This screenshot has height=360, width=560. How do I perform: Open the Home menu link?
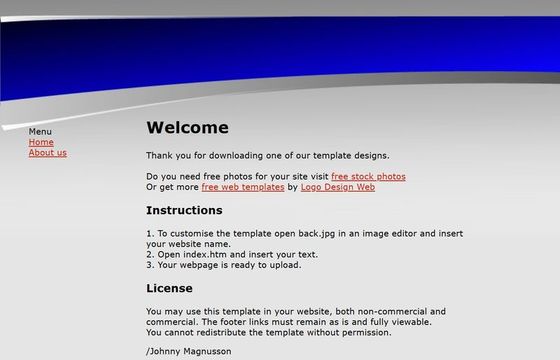[x=41, y=142]
